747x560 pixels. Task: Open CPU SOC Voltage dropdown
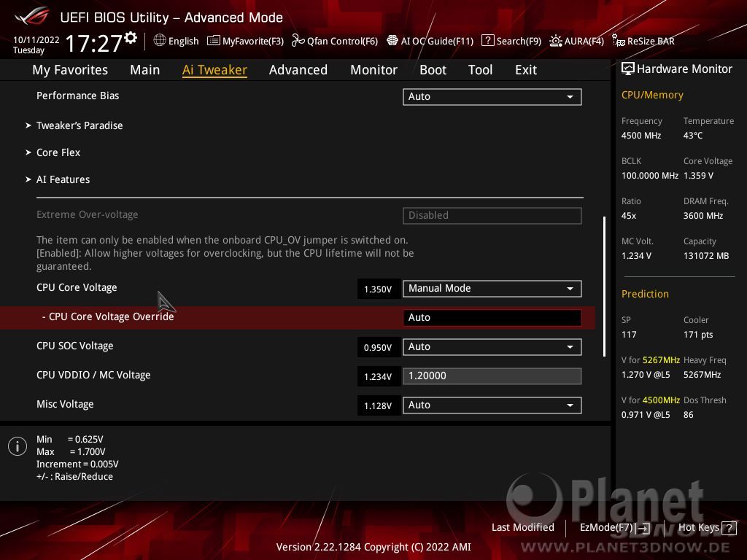(492, 346)
